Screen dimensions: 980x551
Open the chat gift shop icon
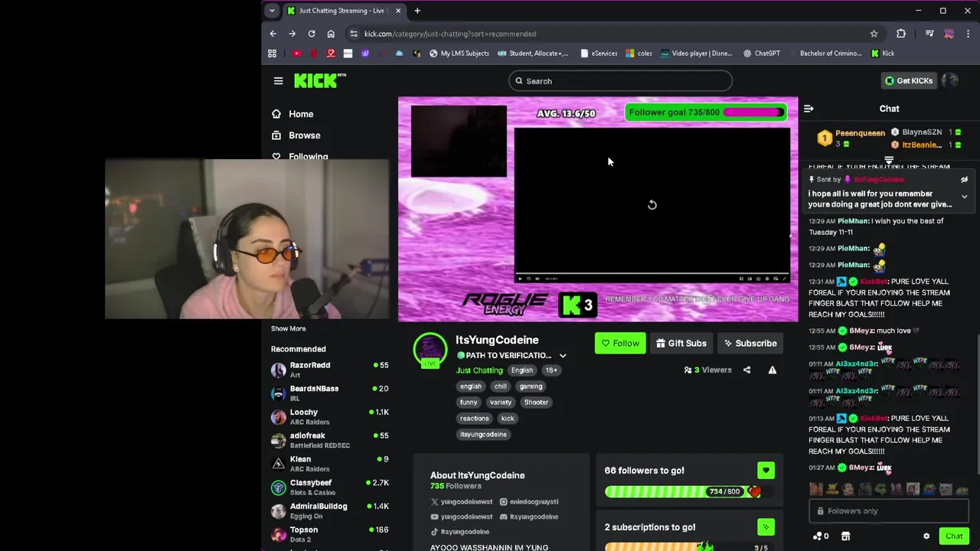pyautogui.click(x=845, y=536)
